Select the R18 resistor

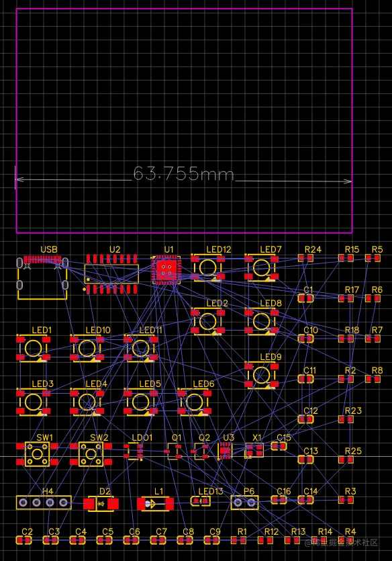coord(346,339)
